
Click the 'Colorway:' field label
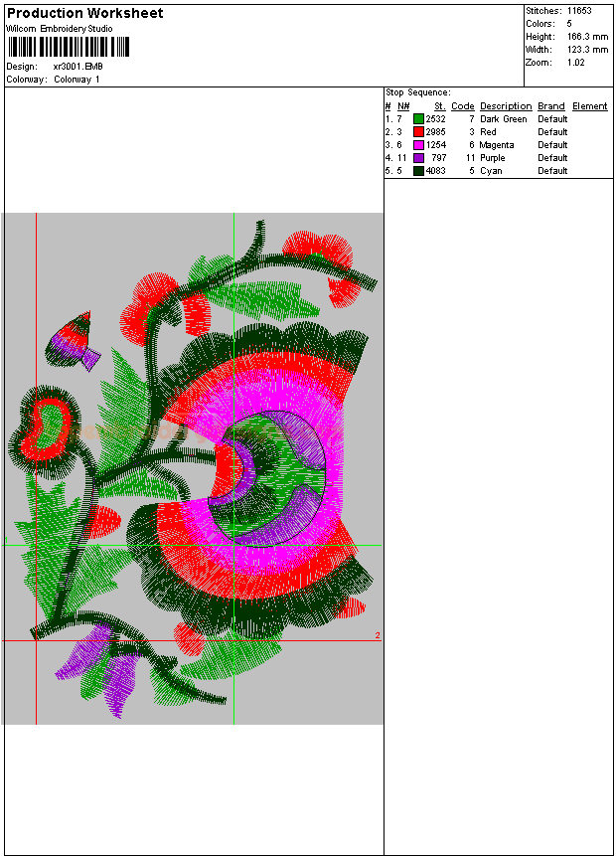[x=28, y=80]
